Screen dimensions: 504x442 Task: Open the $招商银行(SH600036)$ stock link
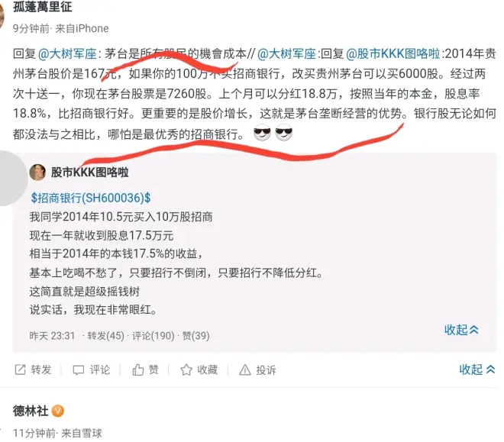coord(91,198)
